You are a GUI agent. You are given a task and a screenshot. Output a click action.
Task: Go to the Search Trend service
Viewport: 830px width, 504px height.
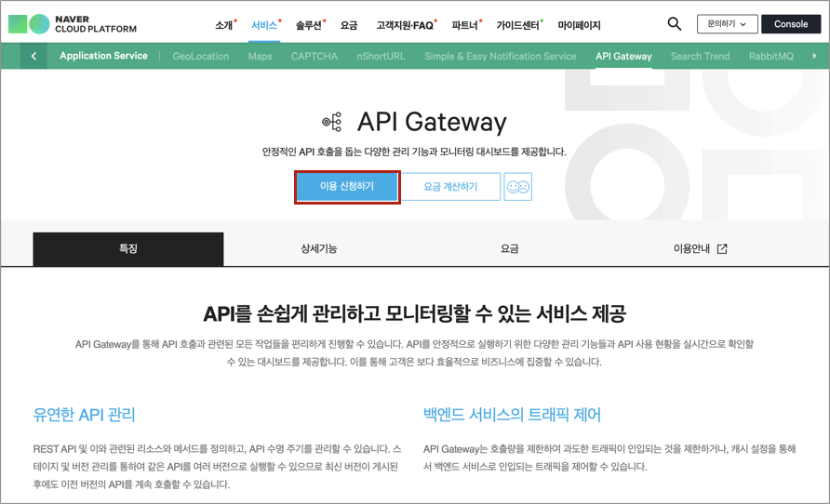(700, 56)
